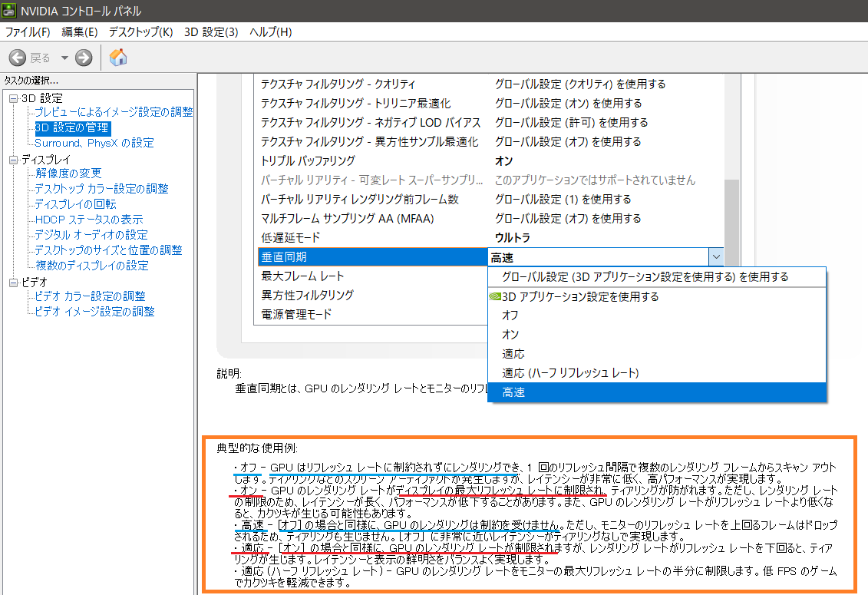Click グローバル設定 (クオリティ) を使用する value
The height and width of the screenshot is (595, 868).
pos(580,84)
